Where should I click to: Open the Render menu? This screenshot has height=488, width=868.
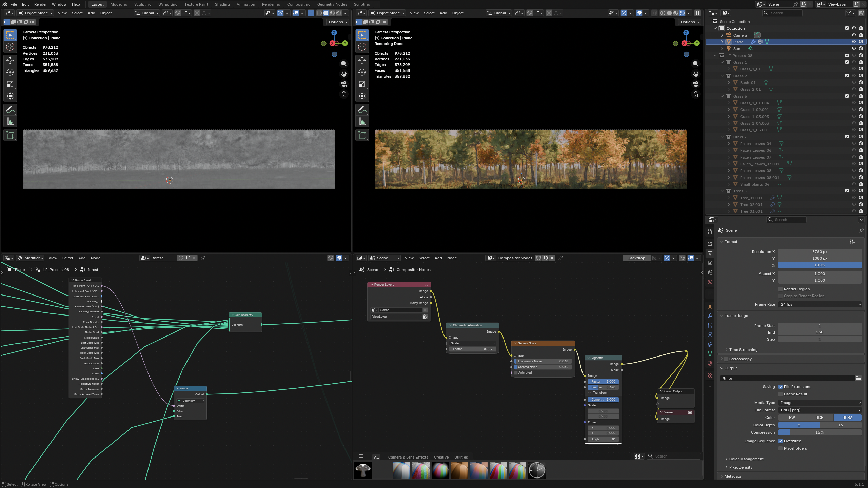click(x=40, y=4)
